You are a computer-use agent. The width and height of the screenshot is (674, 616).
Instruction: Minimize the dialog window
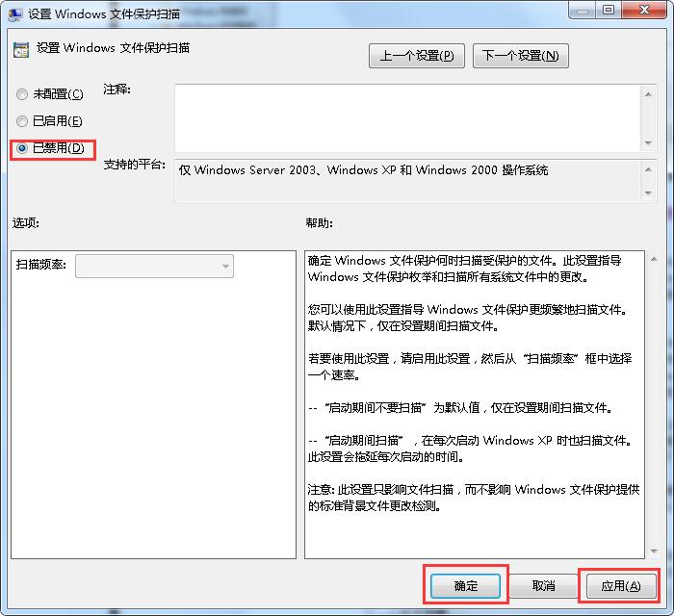tap(583, 11)
